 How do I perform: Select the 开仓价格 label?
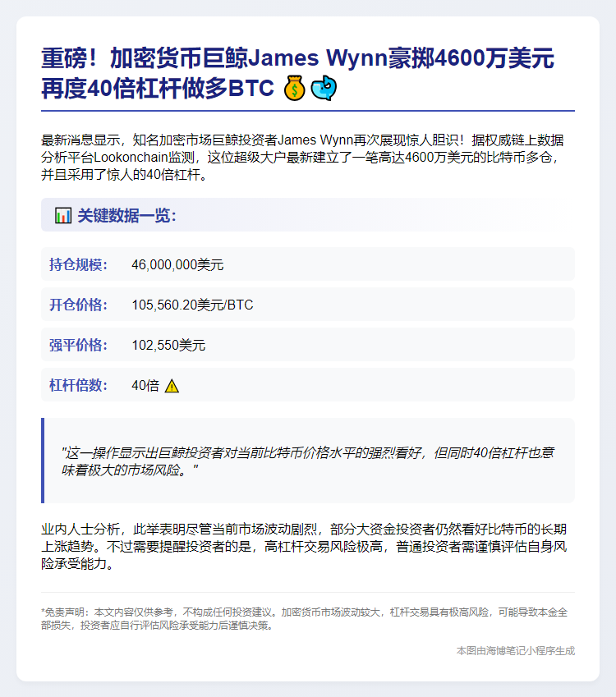pos(78,305)
